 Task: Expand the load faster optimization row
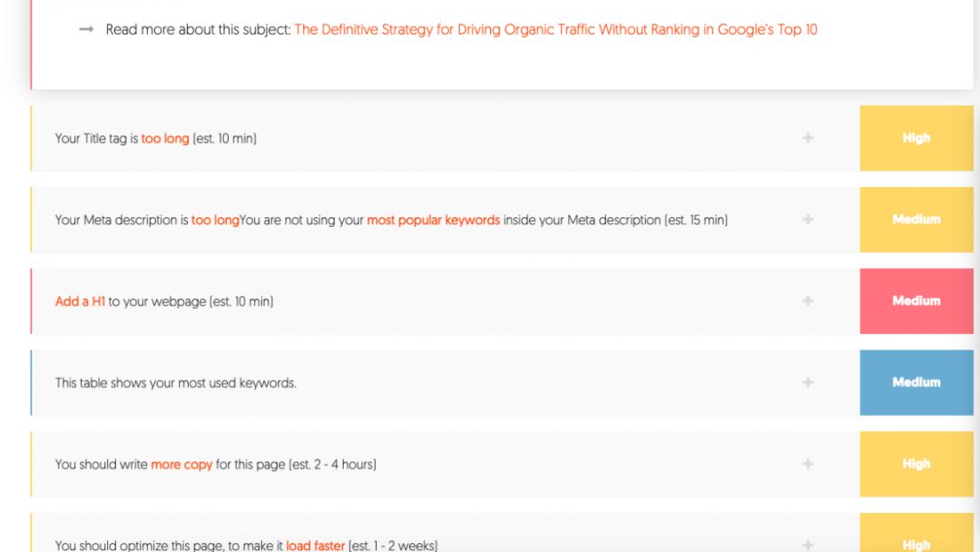tap(808, 545)
